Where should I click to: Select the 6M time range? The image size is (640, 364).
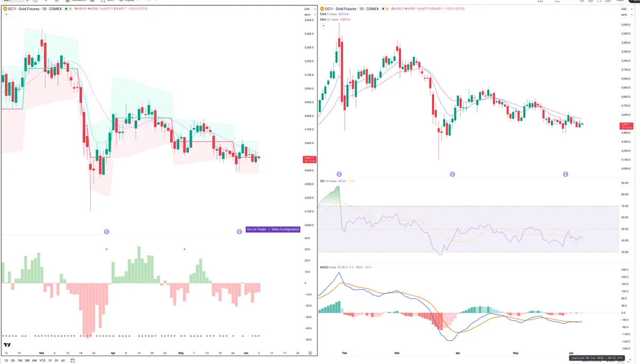pyautogui.click(x=34, y=360)
